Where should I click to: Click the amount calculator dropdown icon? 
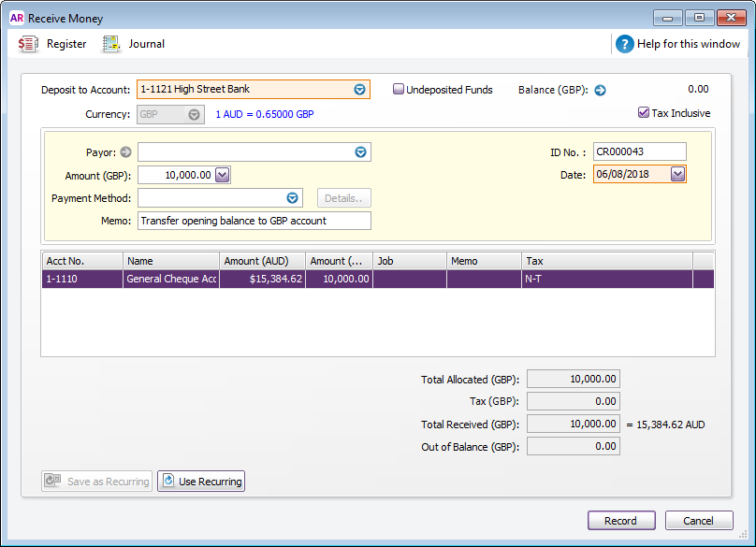pyautogui.click(x=222, y=175)
